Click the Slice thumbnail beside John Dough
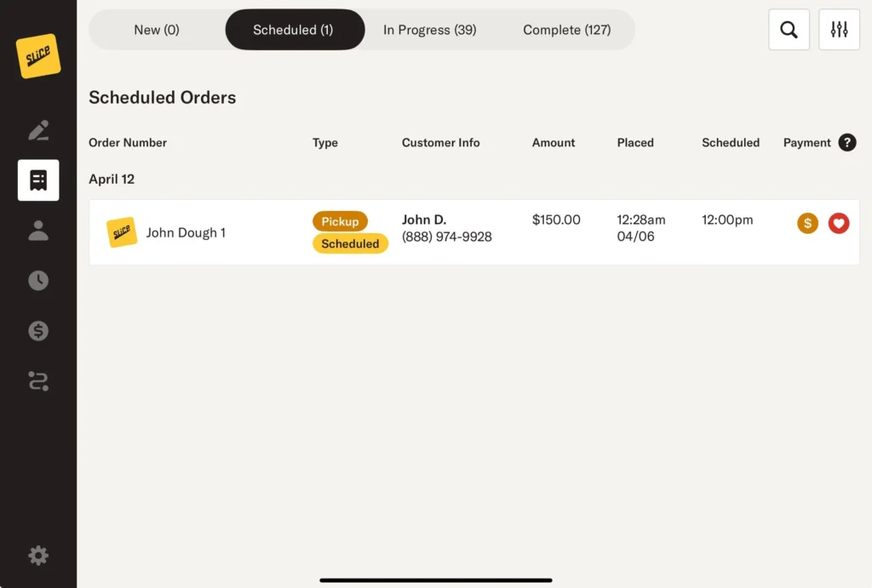This screenshot has height=588, width=872. (122, 232)
